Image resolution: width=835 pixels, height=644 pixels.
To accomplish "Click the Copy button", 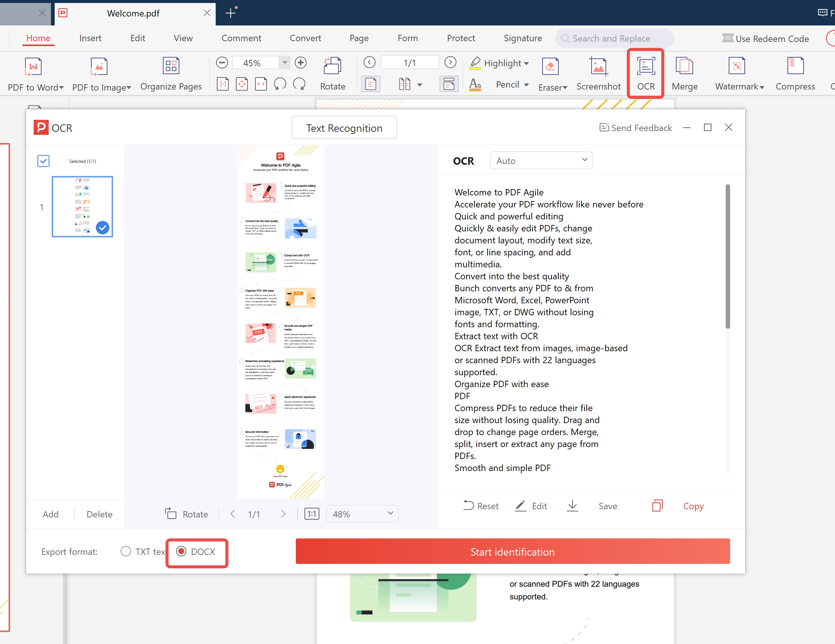I will pyautogui.click(x=677, y=505).
